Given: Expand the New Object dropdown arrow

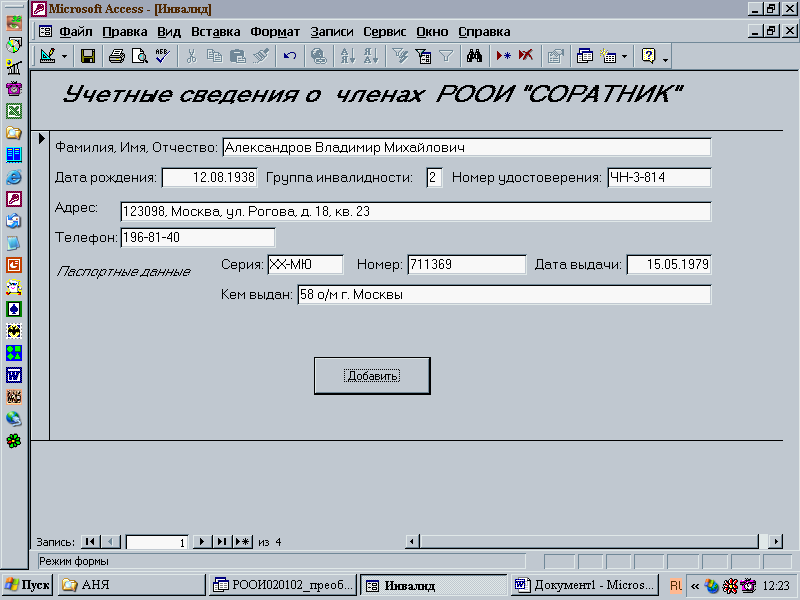Looking at the screenshot, I should (x=625, y=56).
